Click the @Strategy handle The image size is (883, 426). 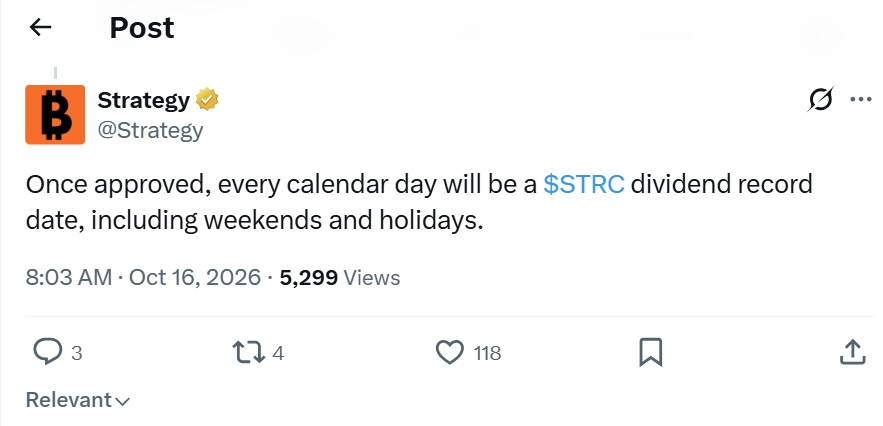(x=150, y=130)
